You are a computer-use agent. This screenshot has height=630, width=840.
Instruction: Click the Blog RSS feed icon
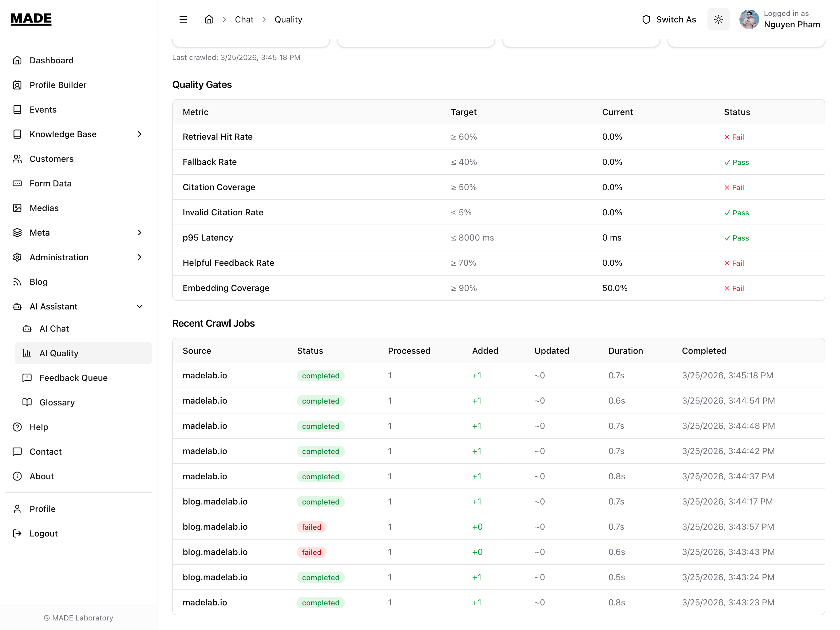tap(18, 282)
